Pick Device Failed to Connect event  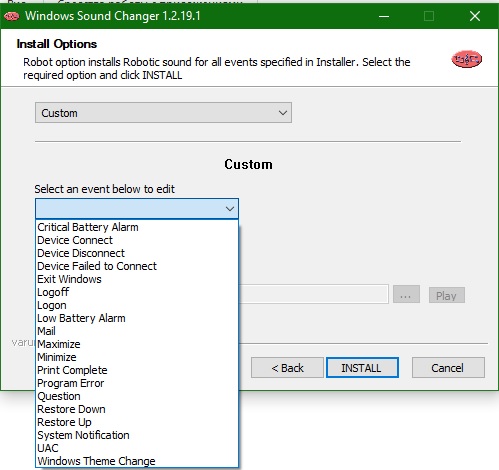point(137,266)
